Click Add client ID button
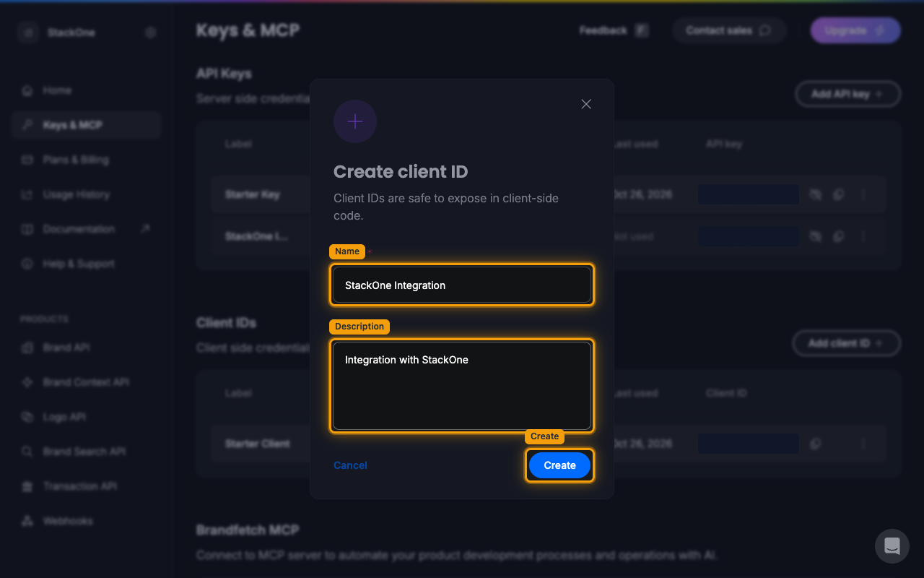Screen dimensions: 924x578 846,343
